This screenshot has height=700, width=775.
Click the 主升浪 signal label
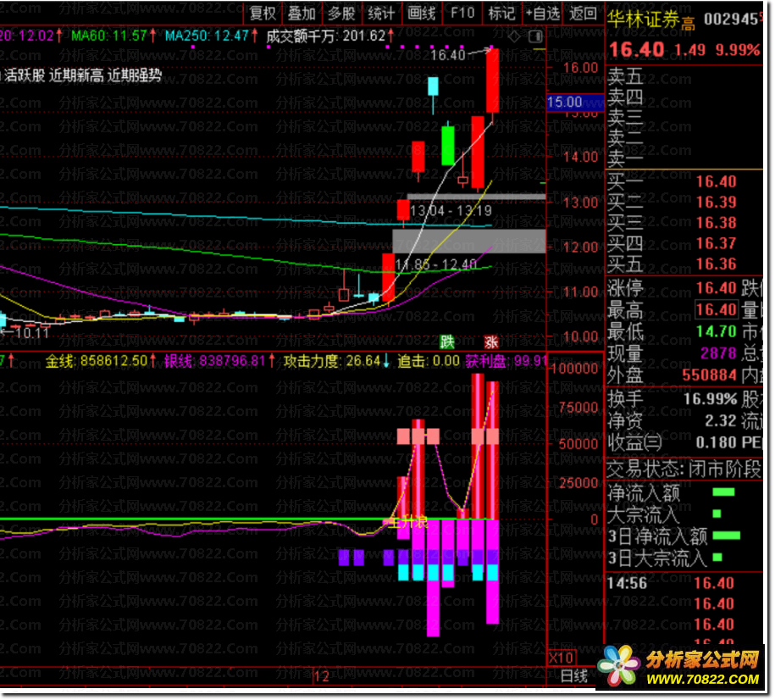pyautogui.click(x=408, y=522)
